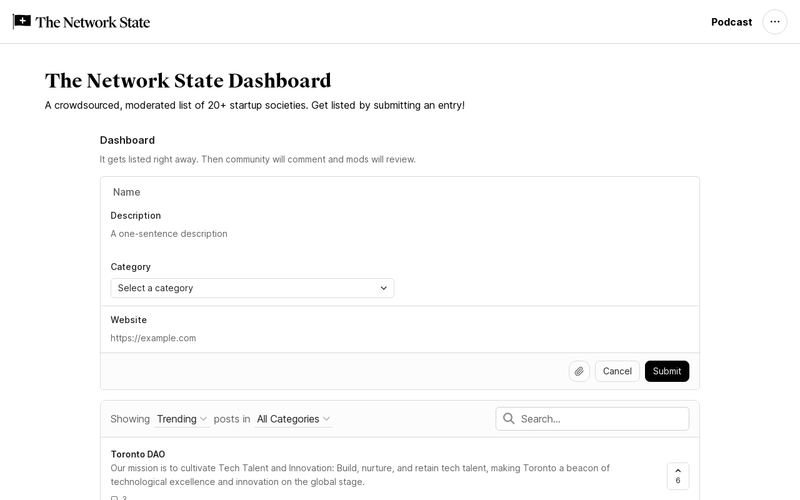Open the Toronto DAO post title
Viewport: 800px width, 500px height.
point(138,454)
